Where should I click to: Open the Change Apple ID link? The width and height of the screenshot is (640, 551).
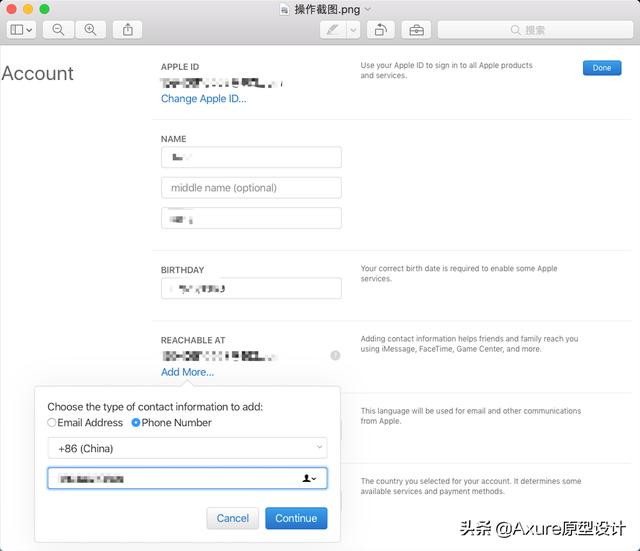pyautogui.click(x=204, y=99)
